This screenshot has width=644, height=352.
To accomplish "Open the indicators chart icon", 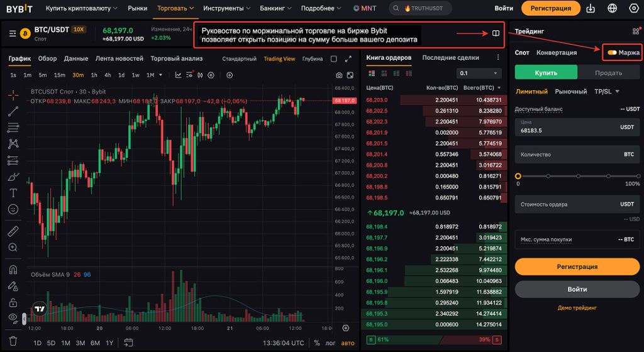I will 178,75.
